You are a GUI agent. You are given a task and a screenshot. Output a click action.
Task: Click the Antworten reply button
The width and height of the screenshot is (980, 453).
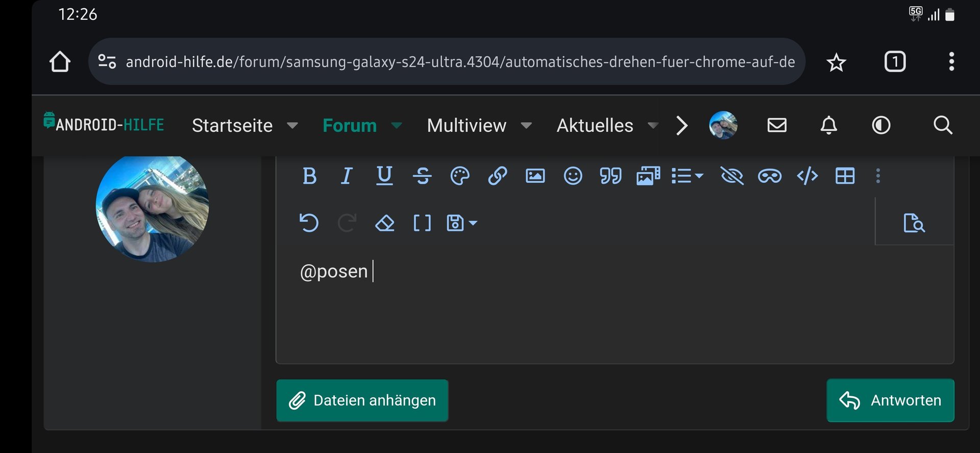coord(890,400)
